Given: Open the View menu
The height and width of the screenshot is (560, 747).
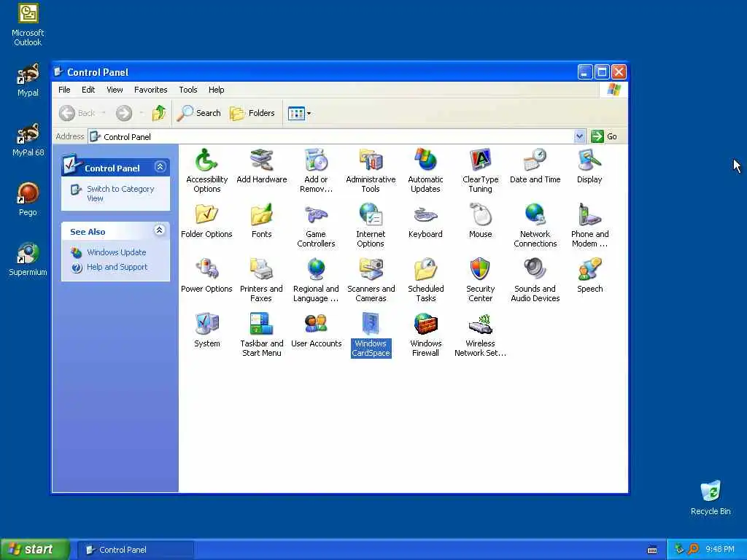Looking at the screenshot, I should (x=115, y=90).
